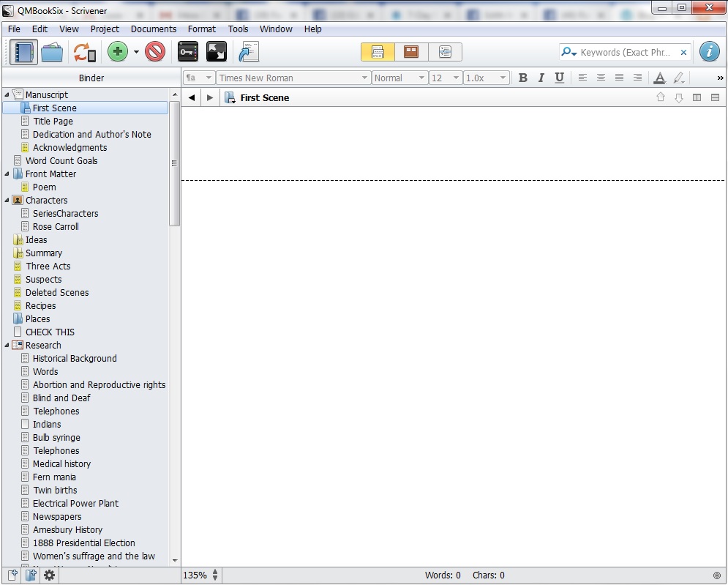This screenshot has height=585, width=728.
Task: Open the blue Inspector info button
Action: click(709, 52)
